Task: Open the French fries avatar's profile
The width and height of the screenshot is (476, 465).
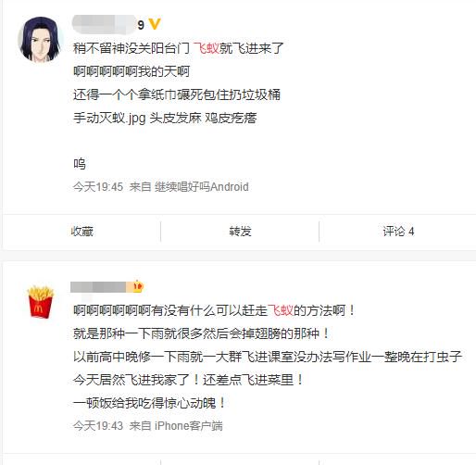Action: [x=41, y=302]
